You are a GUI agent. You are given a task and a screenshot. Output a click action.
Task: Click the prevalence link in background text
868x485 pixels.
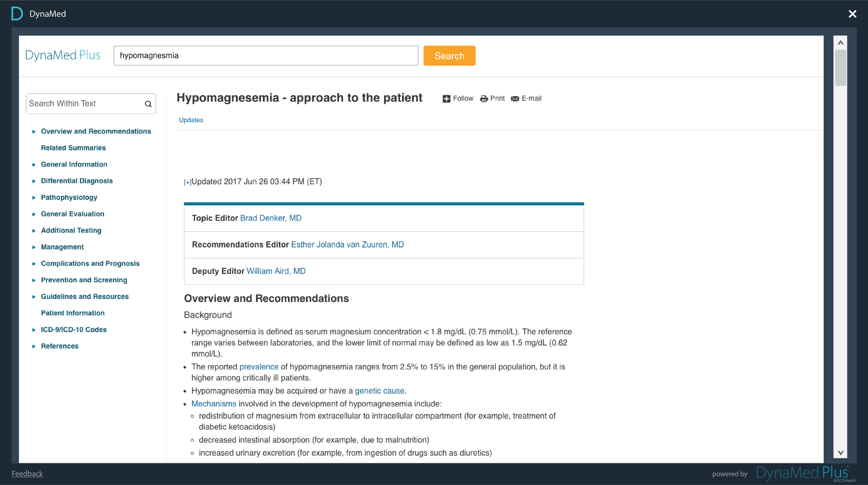click(259, 366)
